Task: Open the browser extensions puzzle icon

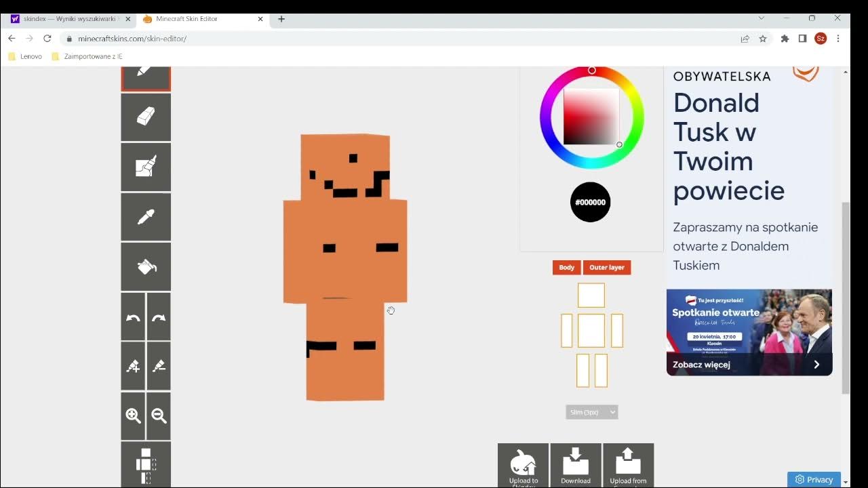Action: [785, 39]
